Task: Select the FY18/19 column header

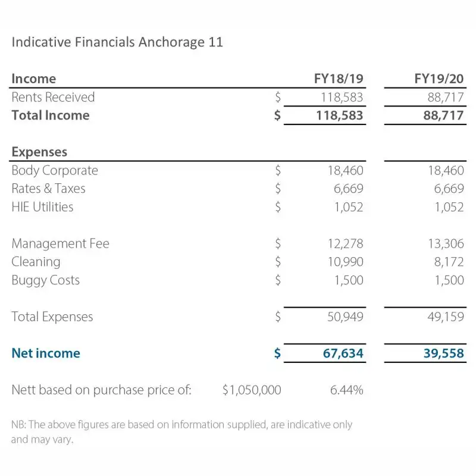Action: (x=338, y=79)
